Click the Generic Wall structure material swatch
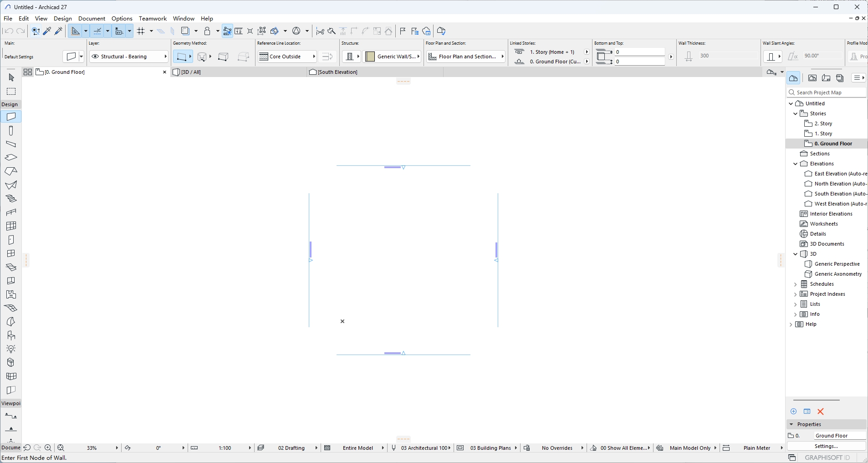Screen dimensions: 868x463 pyautogui.click(x=370, y=57)
